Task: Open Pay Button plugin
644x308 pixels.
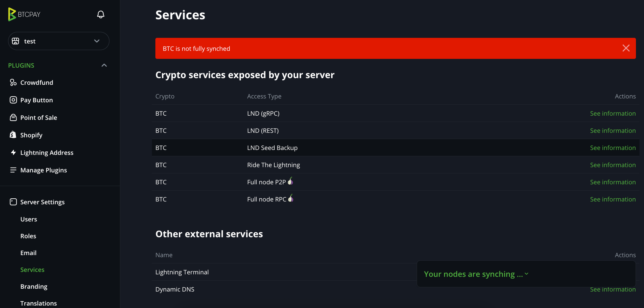Action: point(36,100)
